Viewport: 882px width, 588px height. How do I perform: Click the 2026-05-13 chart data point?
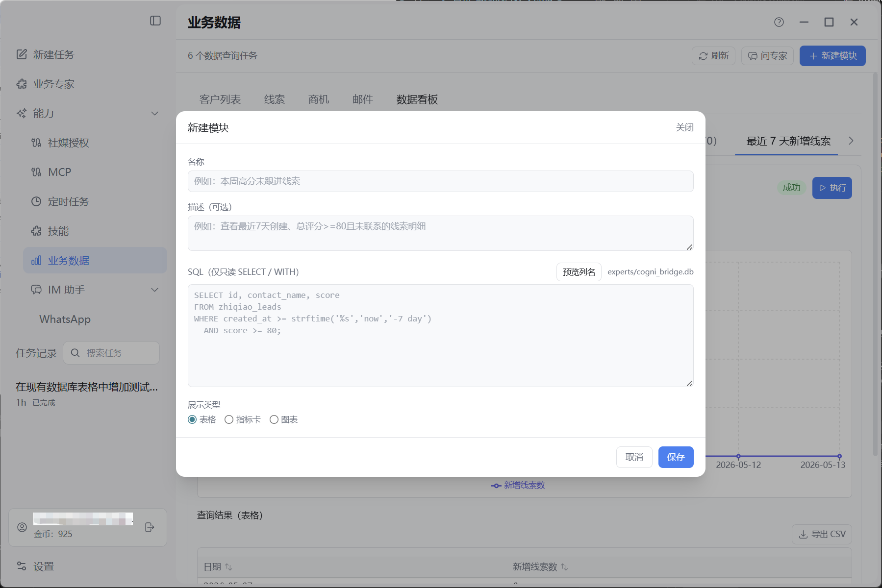(x=839, y=456)
